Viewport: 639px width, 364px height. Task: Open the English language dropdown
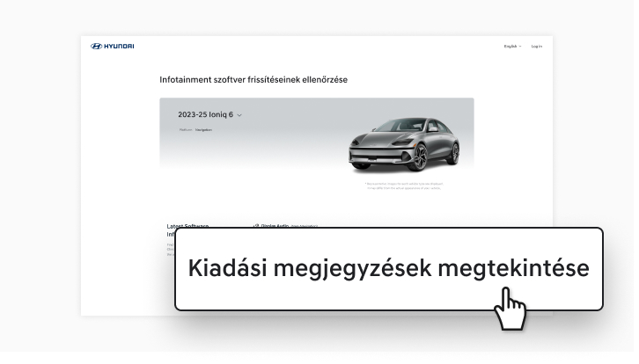pos(510,46)
